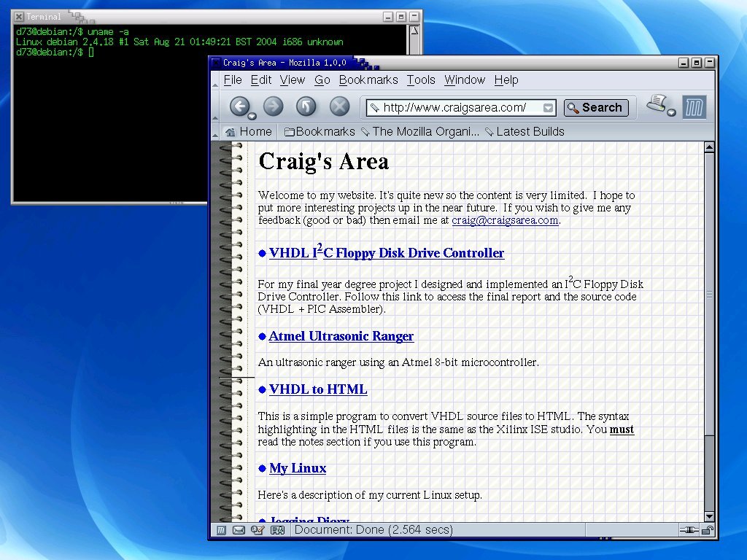Click the online/offline plug icon in status bar

coord(689,530)
